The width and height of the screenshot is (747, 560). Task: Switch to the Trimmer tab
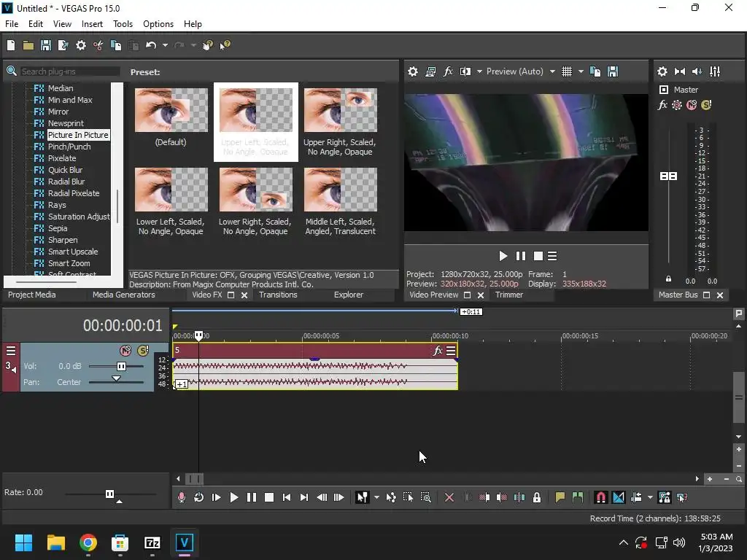(x=508, y=295)
